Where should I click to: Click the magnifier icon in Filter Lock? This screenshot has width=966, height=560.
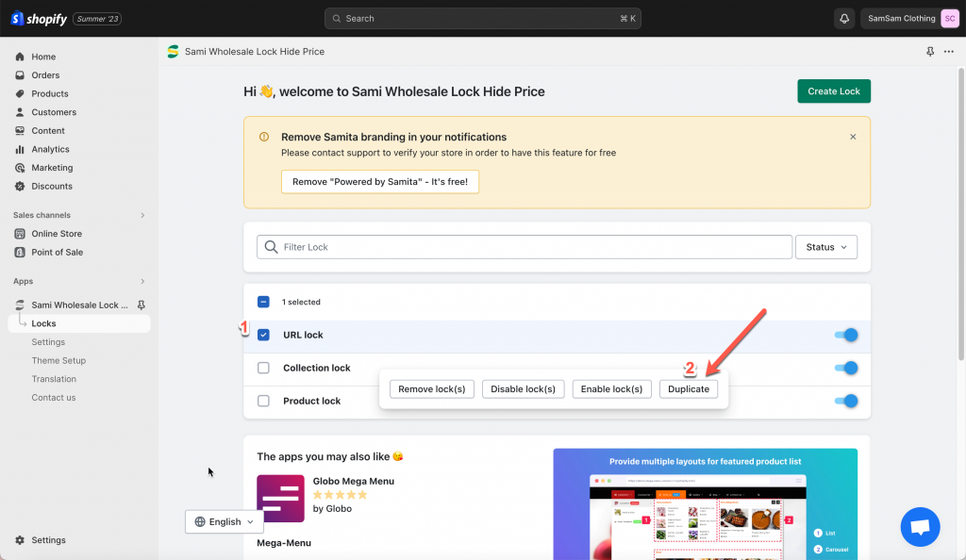(271, 247)
